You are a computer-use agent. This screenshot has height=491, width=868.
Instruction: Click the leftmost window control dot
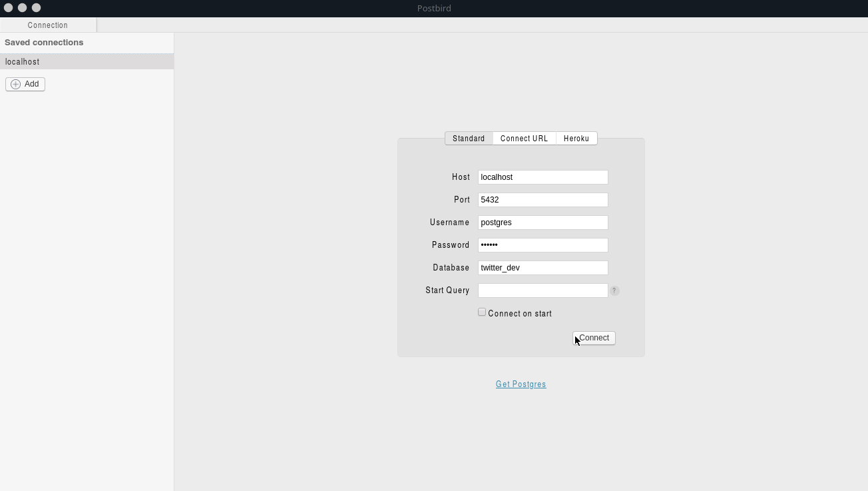(8, 8)
